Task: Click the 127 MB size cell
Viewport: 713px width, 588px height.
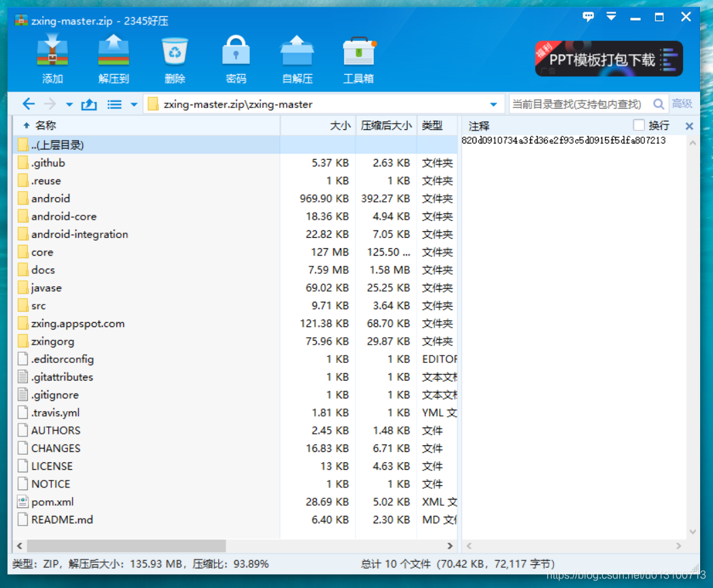Action: point(330,252)
